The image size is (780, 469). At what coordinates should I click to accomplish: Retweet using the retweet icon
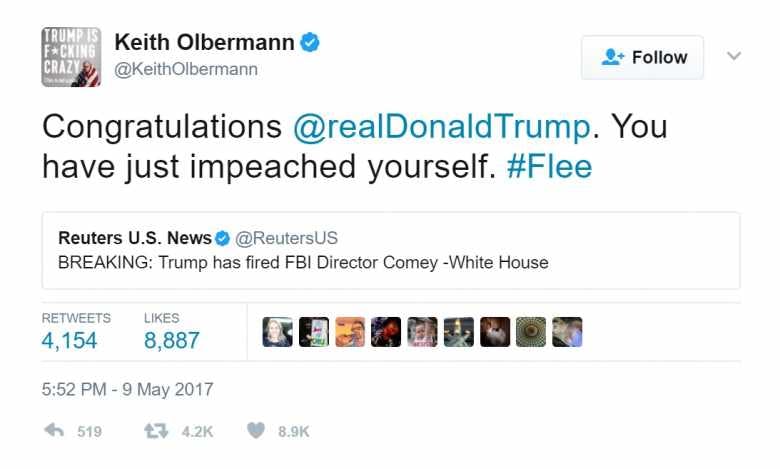tap(156, 431)
